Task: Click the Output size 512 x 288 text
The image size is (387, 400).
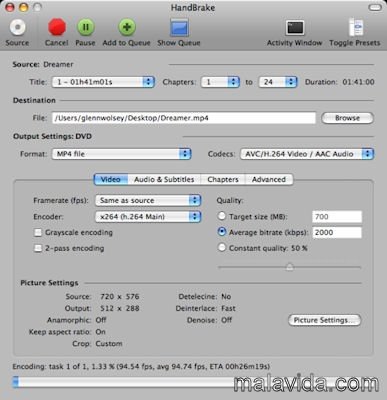Action: click(120, 308)
